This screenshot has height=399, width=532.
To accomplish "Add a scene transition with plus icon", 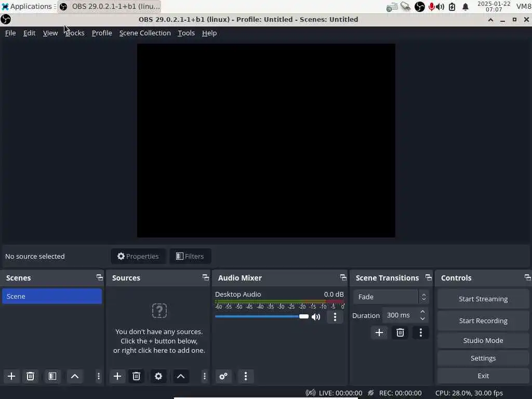I will (x=379, y=332).
